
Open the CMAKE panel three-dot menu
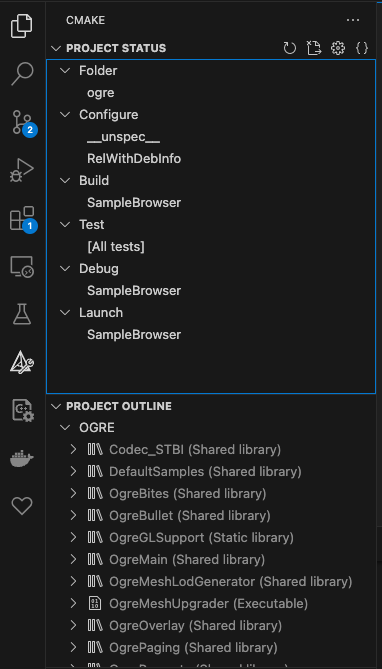[x=353, y=20]
